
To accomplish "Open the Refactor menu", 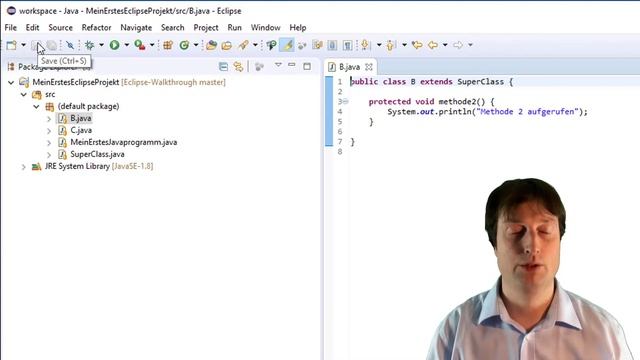I will click(x=96, y=27).
